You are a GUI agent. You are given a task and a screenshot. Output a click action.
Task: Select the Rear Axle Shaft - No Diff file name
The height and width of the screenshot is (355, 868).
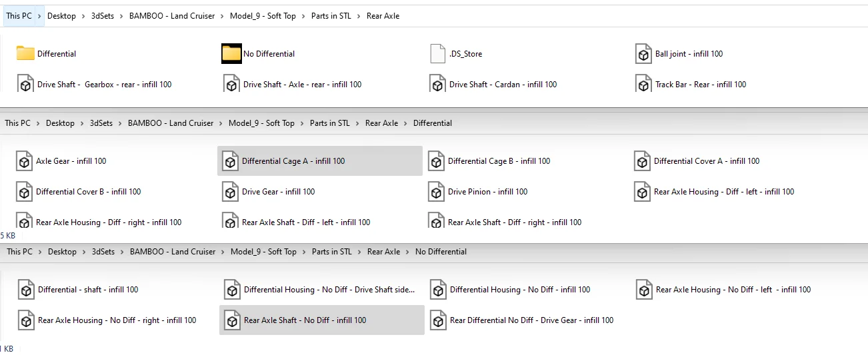[x=305, y=320]
